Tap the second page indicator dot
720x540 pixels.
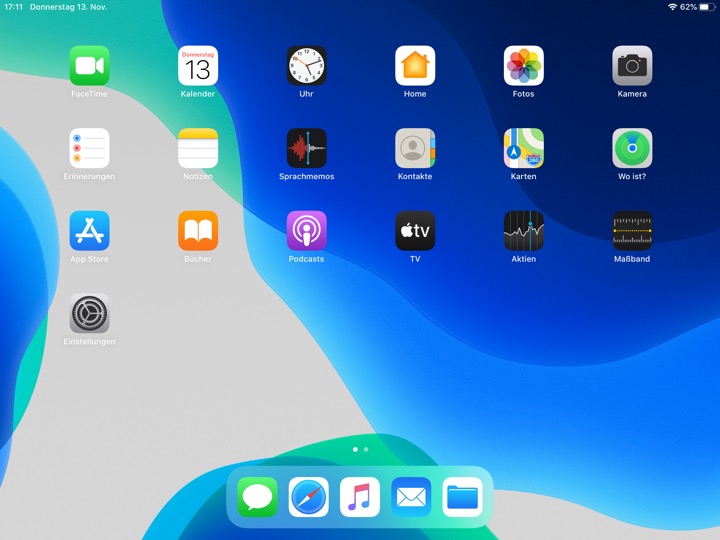(x=366, y=450)
